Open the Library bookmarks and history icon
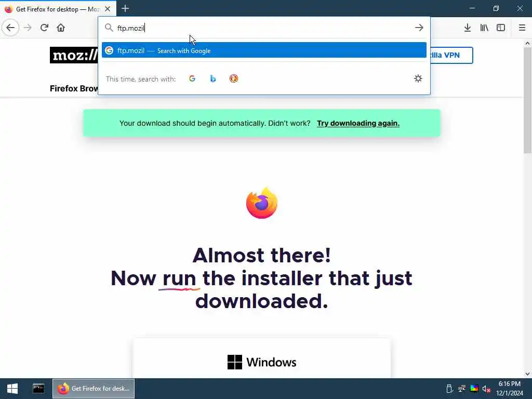Screen dimensions: 532x399 tap(484, 28)
